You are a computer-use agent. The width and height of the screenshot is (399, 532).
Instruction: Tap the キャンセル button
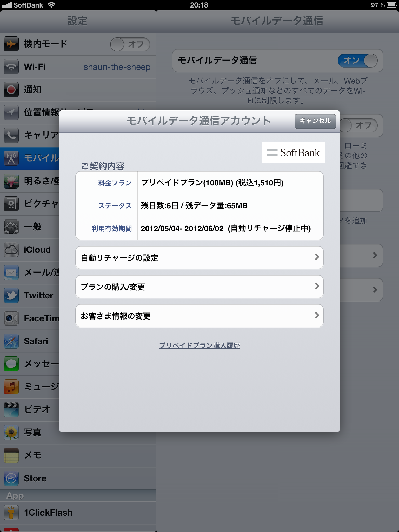pyautogui.click(x=315, y=121)
